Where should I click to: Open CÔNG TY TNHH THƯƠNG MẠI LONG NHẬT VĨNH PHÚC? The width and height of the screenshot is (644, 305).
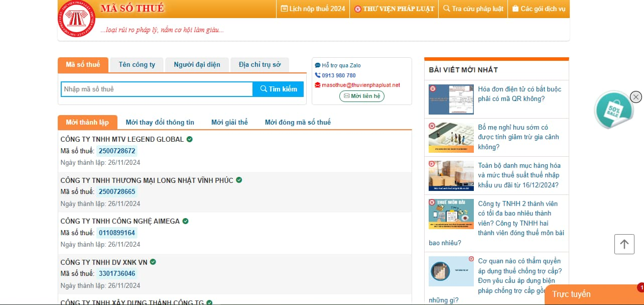pyautogui.click(x=147, y=180)
